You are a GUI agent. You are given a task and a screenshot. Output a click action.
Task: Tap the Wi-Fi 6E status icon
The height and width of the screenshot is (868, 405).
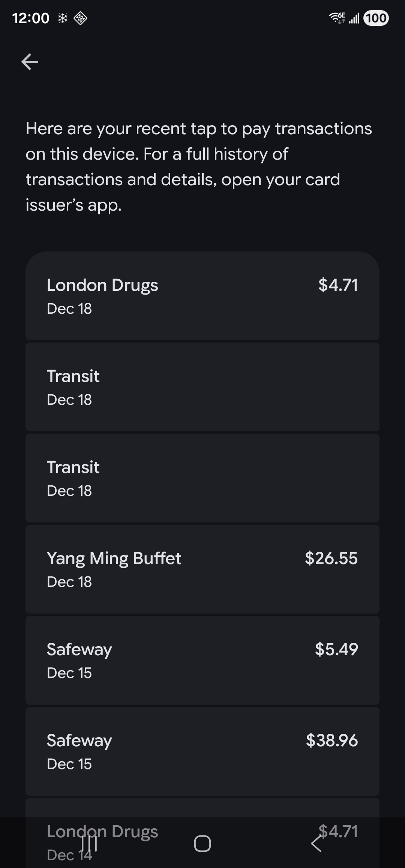pyautogui.click(x=337, y=18)
